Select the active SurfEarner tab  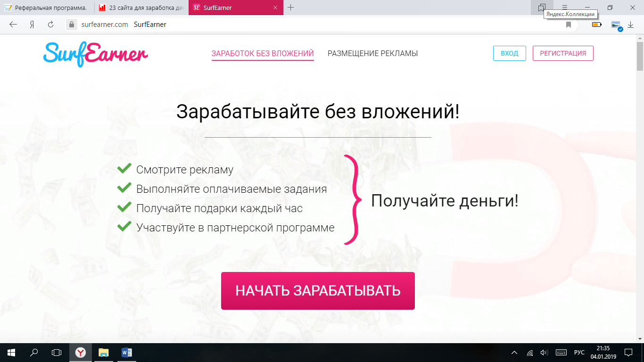pyautogui.click(x=236, y=8)
